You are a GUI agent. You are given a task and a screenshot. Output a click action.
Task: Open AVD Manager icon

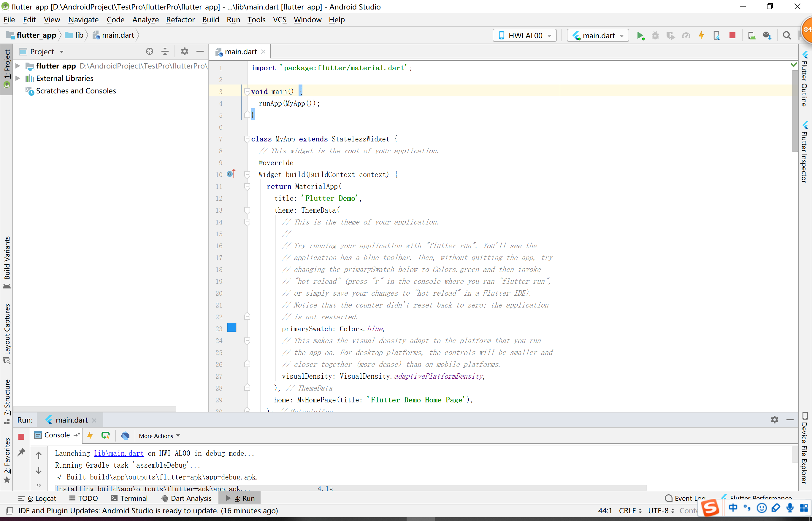click(751, 36)
